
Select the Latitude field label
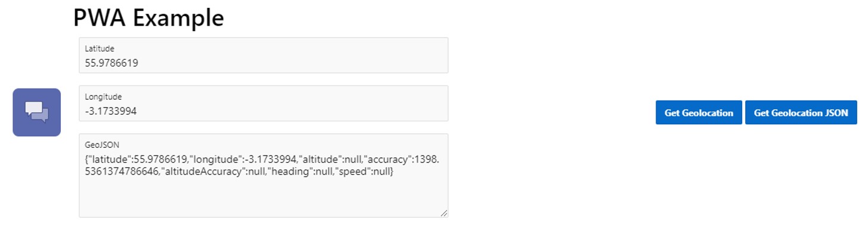pos(100,48)
